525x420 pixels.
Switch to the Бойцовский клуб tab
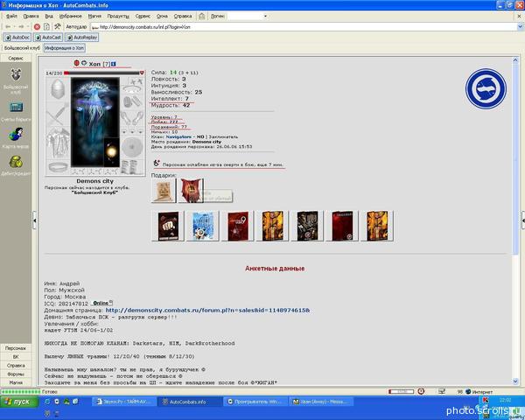pos(22,48)
